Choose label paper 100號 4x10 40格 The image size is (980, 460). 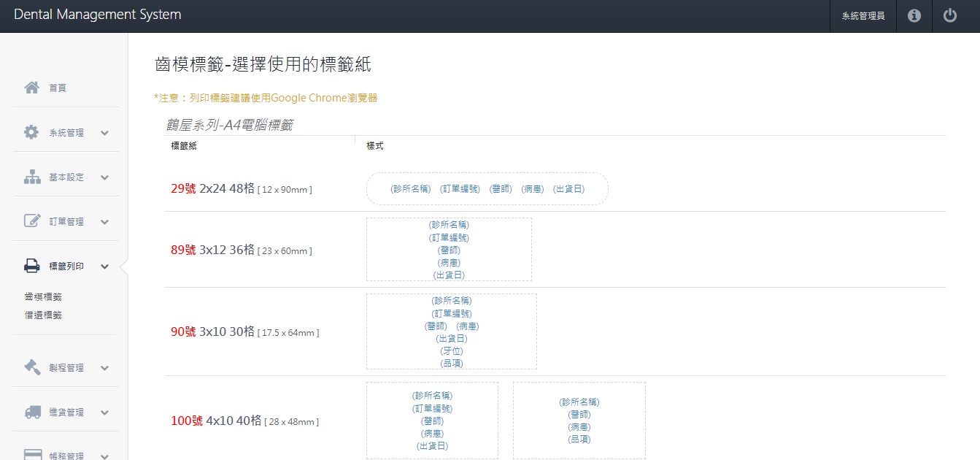tap(245, 421)
